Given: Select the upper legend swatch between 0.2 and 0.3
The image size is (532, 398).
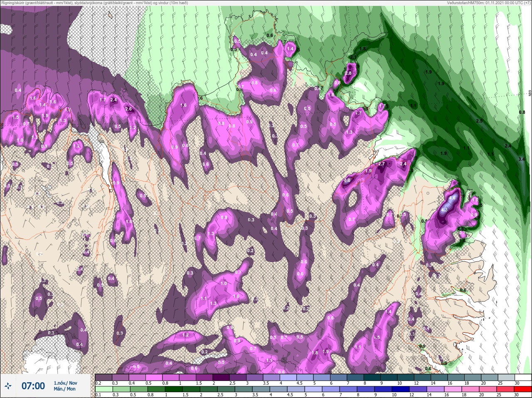Looking at the screenshot, I should tap(103, 377).
